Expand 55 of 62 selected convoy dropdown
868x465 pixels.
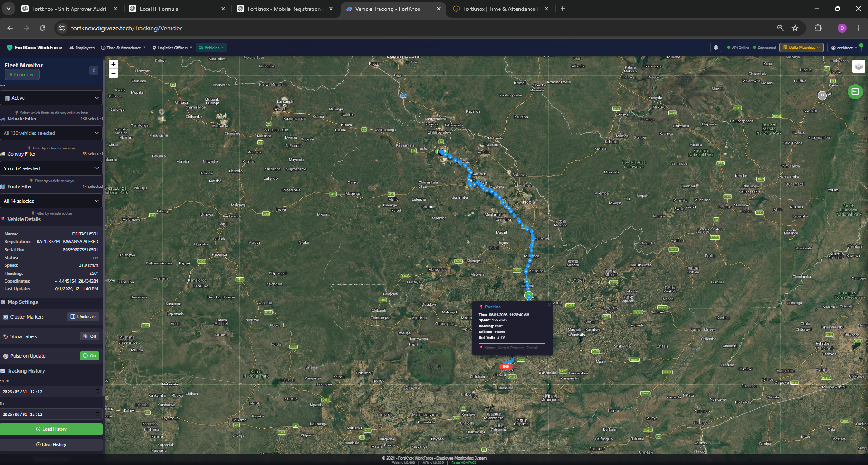[x=52, y=168]
